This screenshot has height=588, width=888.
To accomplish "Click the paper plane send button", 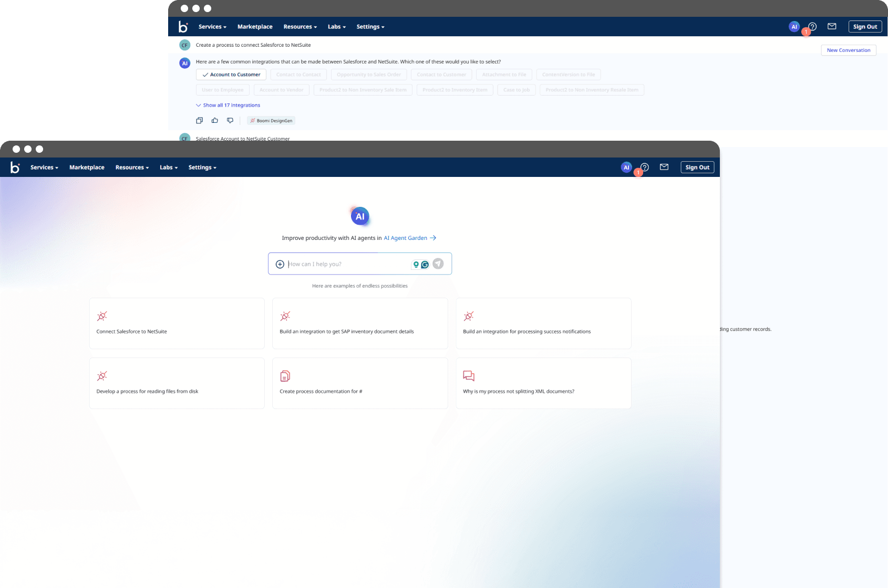I will pos(438,264).
